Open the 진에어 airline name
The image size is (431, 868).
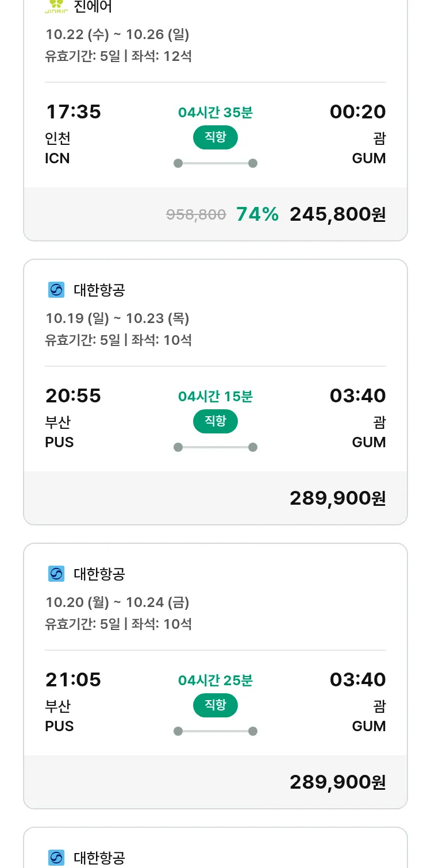[x=93, y=7]
